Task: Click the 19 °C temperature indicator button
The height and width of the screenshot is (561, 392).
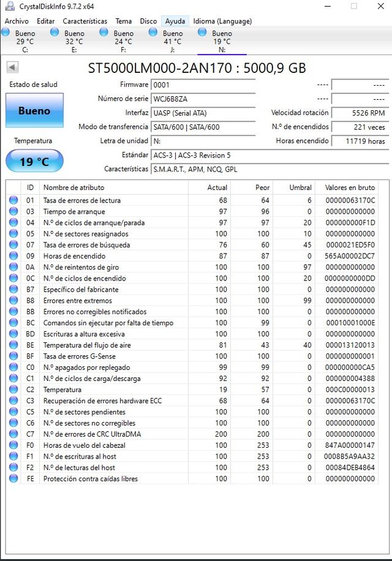Action: [34, 162]
